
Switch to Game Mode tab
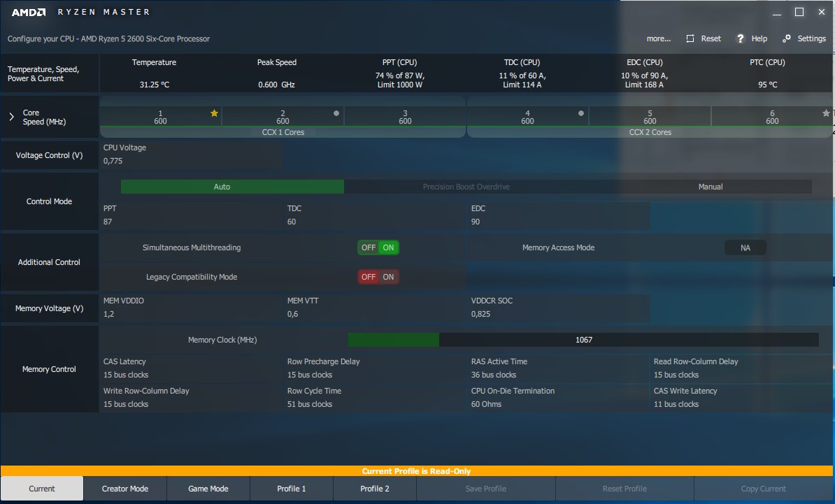(208, 489)
